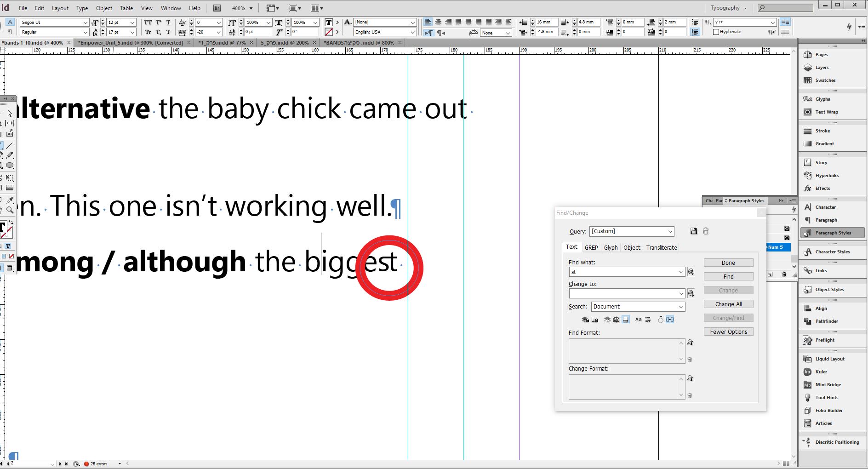Toggle the Small Caps style
The image size is (868, 469).
click(148, 32)
